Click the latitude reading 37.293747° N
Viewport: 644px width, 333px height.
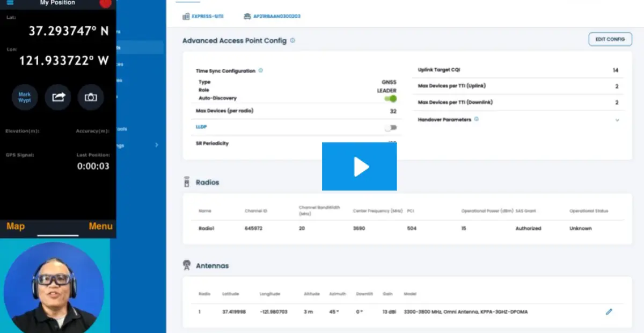[68, 31]
